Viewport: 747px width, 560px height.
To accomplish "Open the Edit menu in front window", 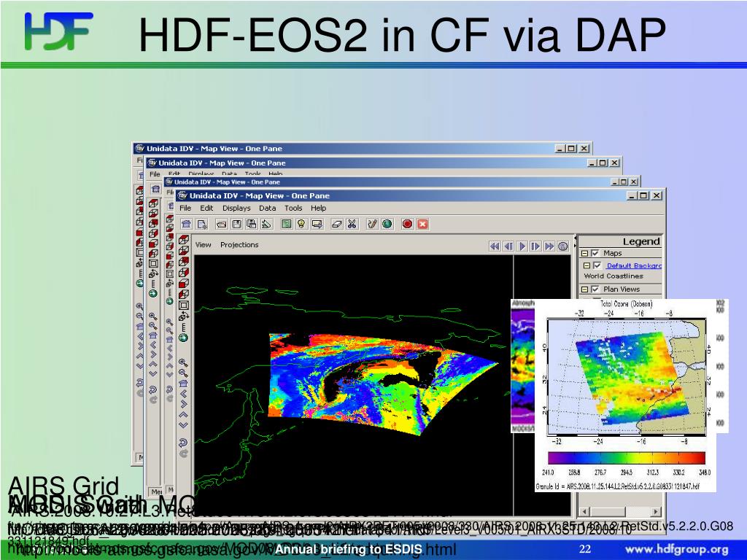I will [x=206, y=208].
